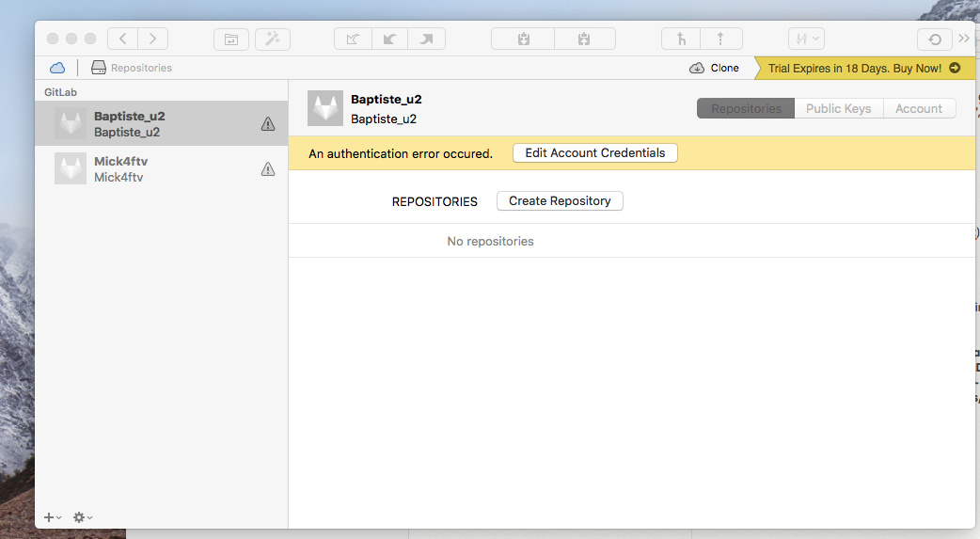
Task: Click the Apply Stash toolbar icon
Action: tap(584, 40)
